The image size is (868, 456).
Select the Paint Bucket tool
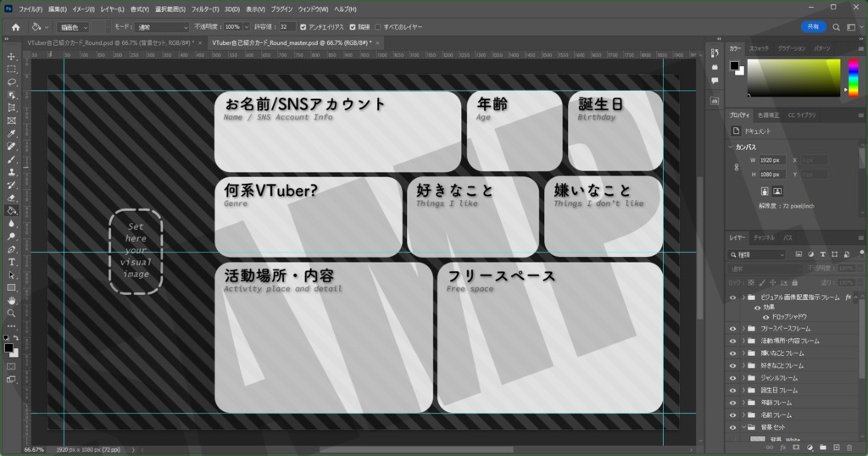[11, 211]
